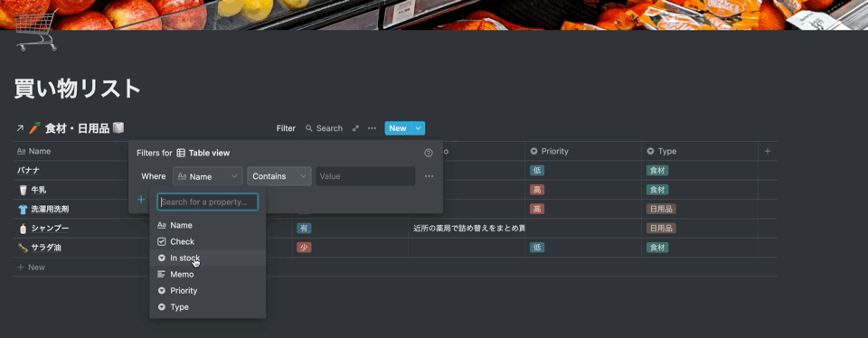The image size is (868, 338).
Task: Click the シャンプー row bottle icon
Action: click(23, 229)
